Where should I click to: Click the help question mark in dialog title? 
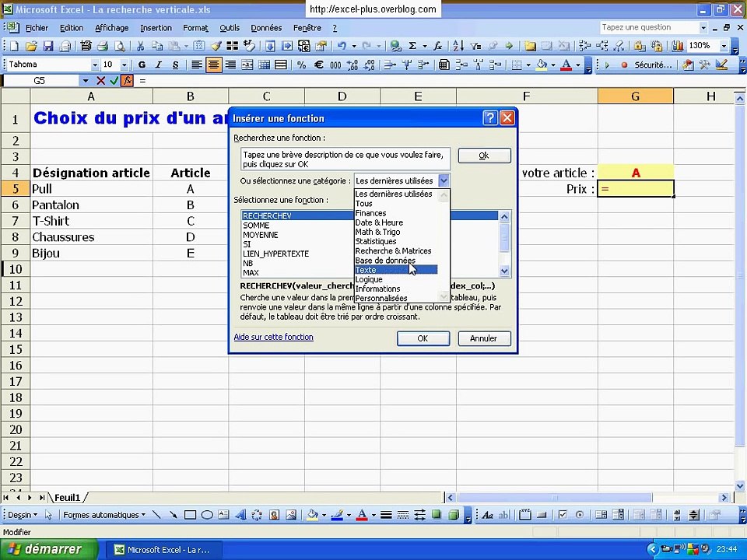click(x=489, y=118)
